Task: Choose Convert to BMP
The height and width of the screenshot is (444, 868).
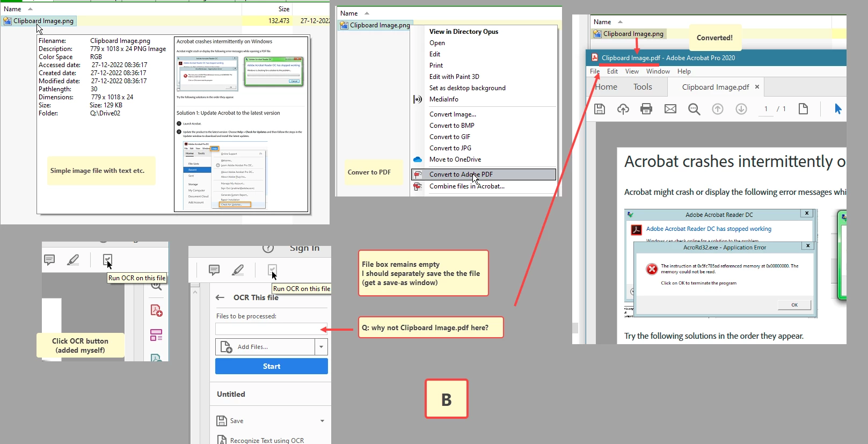Action: point(451,126)
